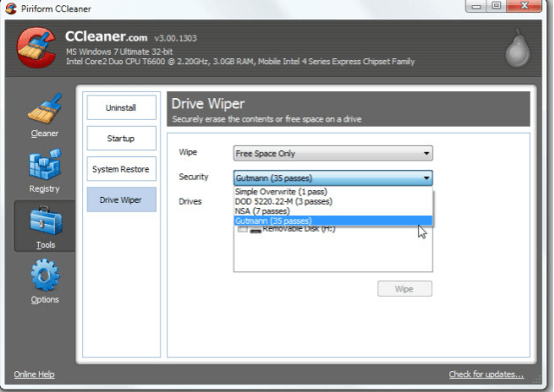Click the Wipe button
Viewport: 554px width, 392px height.
(404, 289)
